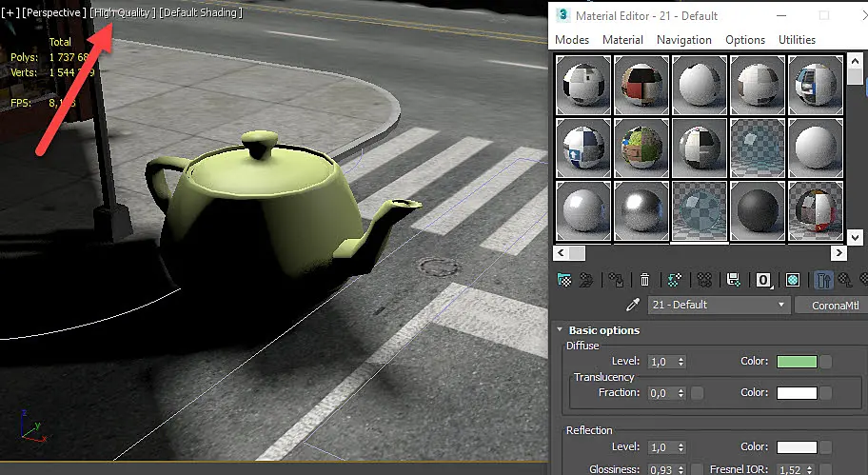
Task: Click Translucency color map slot button
Action: [x=826, y=393]
